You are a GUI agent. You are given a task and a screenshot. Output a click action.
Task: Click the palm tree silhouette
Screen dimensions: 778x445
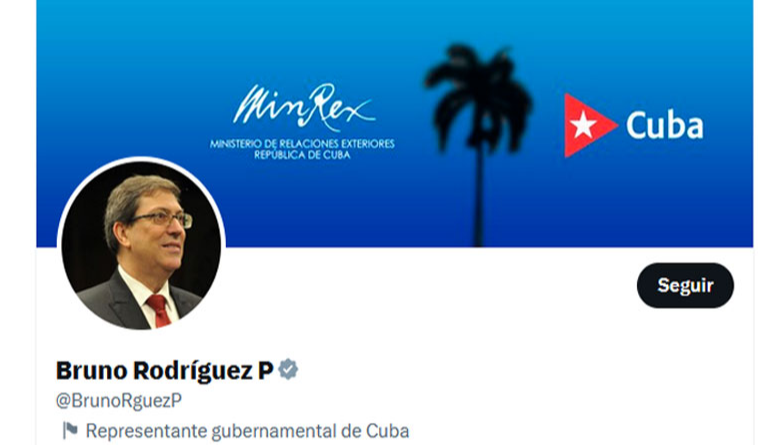(x=478, y=145)
